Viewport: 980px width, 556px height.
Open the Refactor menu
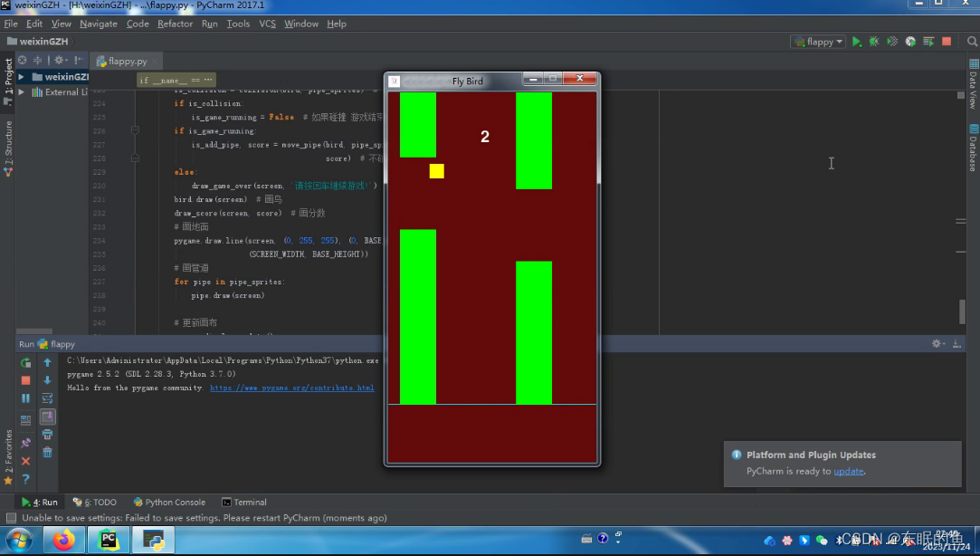[x=175, y=24]
